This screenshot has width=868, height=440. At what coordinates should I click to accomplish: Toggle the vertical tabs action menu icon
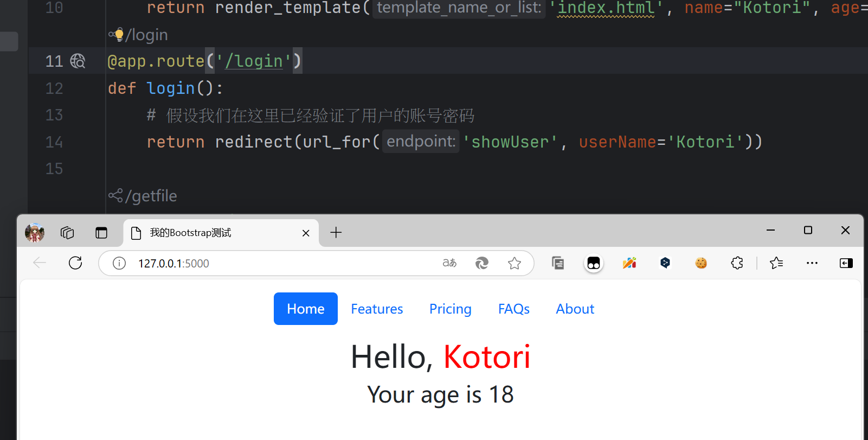[x=101, y=233]
